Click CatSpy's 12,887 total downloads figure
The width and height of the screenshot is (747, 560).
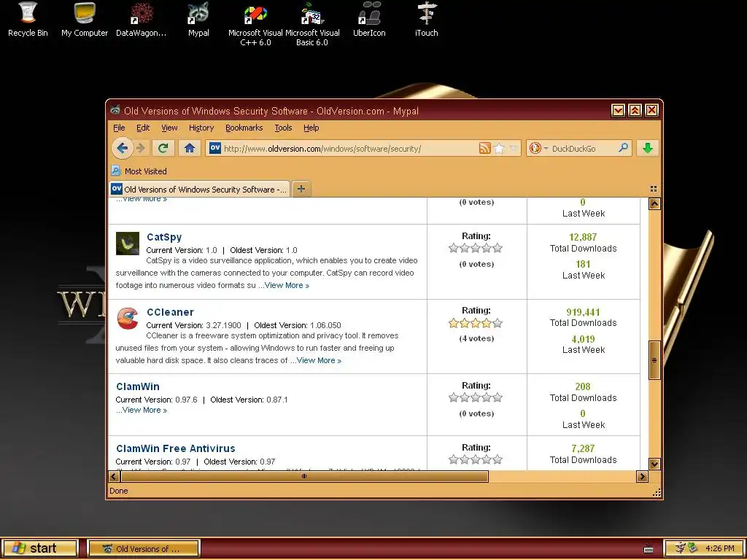[583, 237]
